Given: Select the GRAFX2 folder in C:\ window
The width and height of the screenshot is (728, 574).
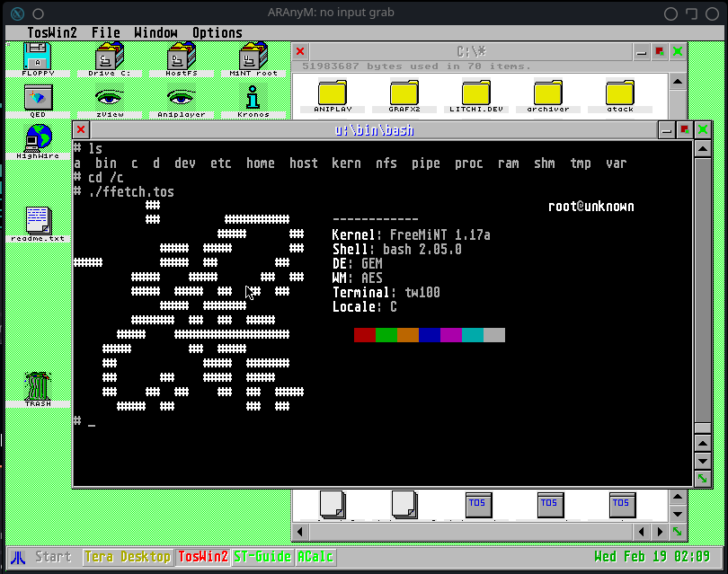Looking at the screenshot, I should pos(404,96).
